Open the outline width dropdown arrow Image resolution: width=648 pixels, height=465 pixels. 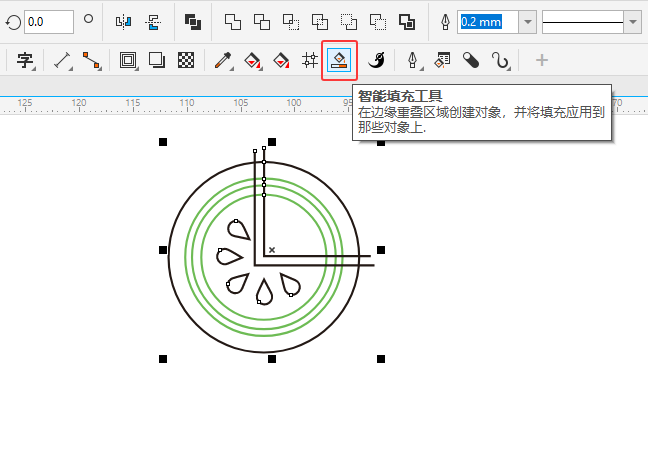[528, 22]
